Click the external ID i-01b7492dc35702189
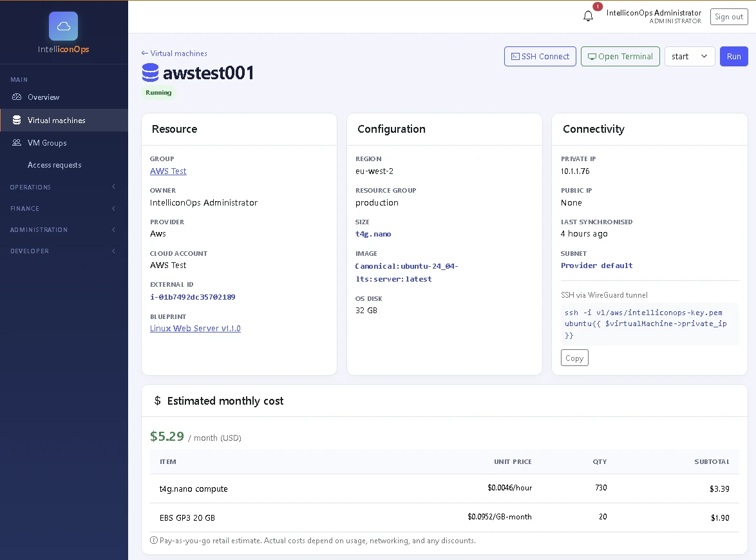Image resolution: width=756 pixels, height=560 pixels. pyautogui.click(x=193, y=297)
